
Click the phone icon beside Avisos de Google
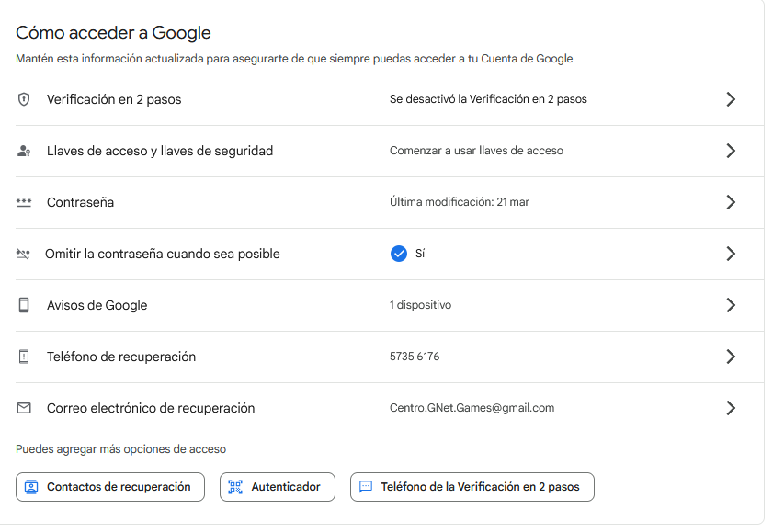click(24, 305)
